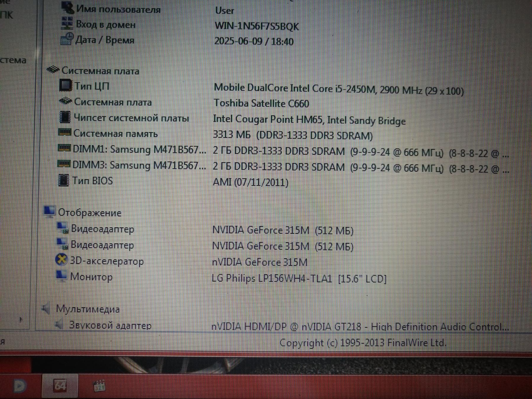This screenshot has height=399, width=532.
Task: Click the date value 2025-06-09 / 18:40
Action: (254, 41)
